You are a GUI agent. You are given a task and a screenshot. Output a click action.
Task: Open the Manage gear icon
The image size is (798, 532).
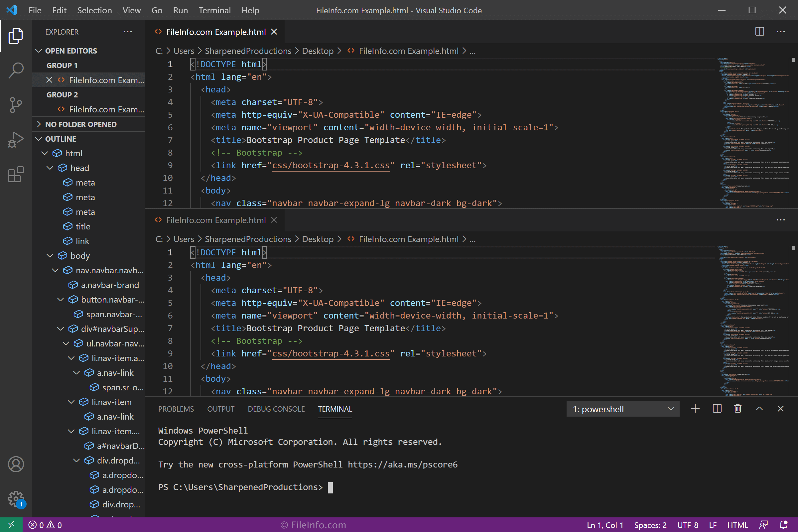(x=15, y=499)
